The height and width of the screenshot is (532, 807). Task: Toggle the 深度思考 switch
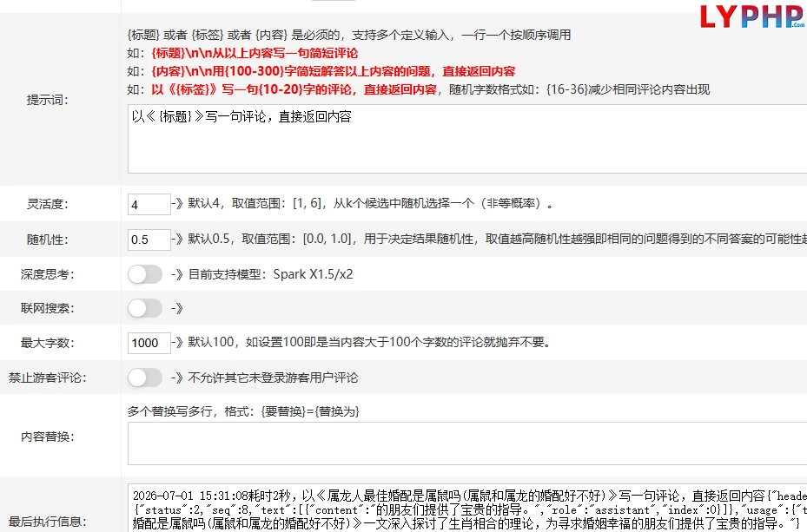point(145,274)
